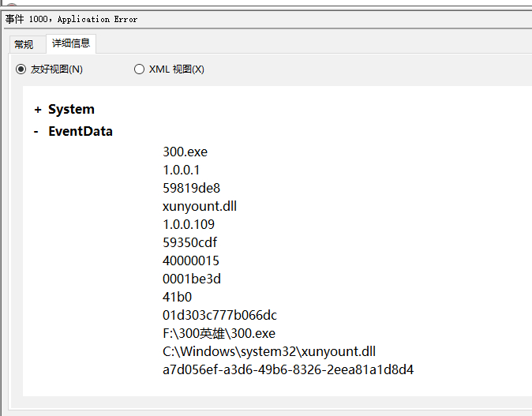532x416 pixels.
Task: Click the System heading label
Action: (71, 109)
